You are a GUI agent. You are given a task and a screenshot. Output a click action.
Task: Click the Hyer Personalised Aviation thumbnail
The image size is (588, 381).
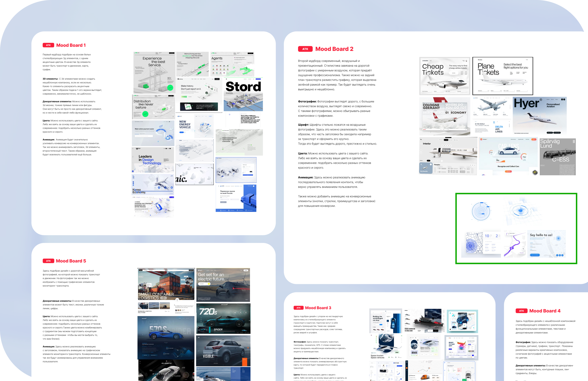pos(540,115)
